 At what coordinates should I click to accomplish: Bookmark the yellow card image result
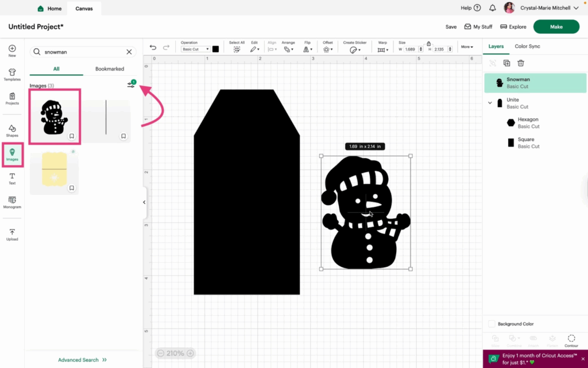72,188
